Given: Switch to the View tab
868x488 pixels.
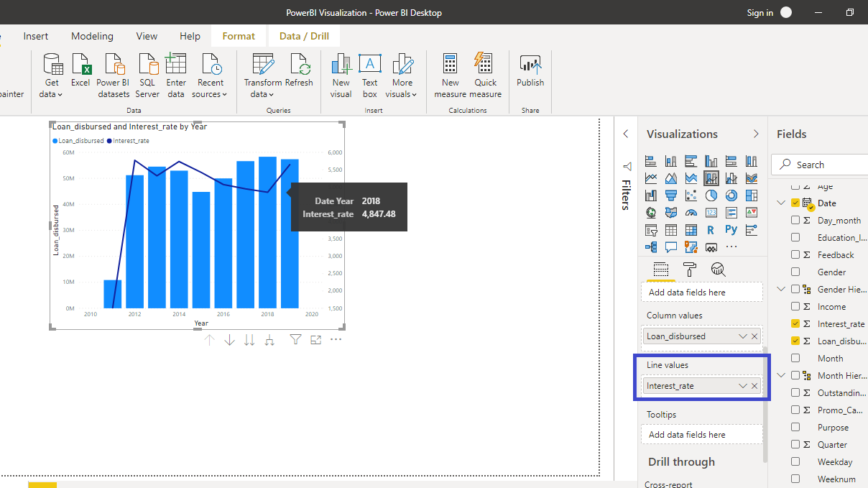Looking at the screenshot, I should (147, 36).
